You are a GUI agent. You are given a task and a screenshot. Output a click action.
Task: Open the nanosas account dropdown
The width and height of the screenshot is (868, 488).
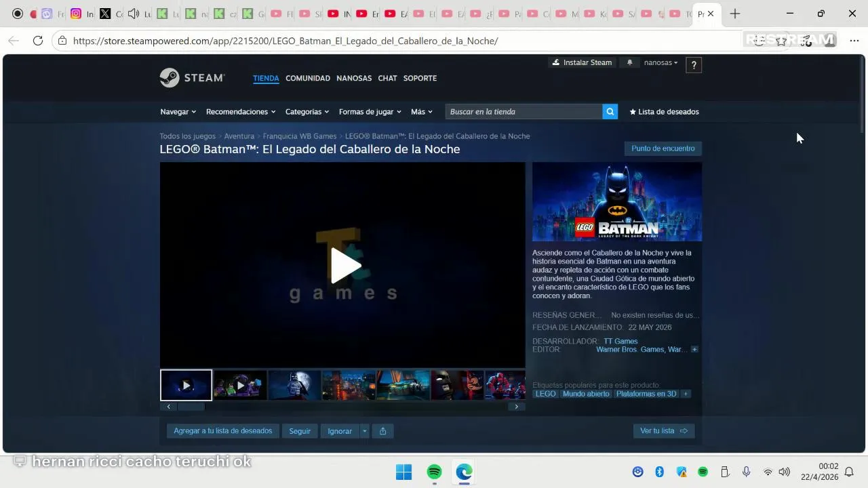(x=660, y=62)
